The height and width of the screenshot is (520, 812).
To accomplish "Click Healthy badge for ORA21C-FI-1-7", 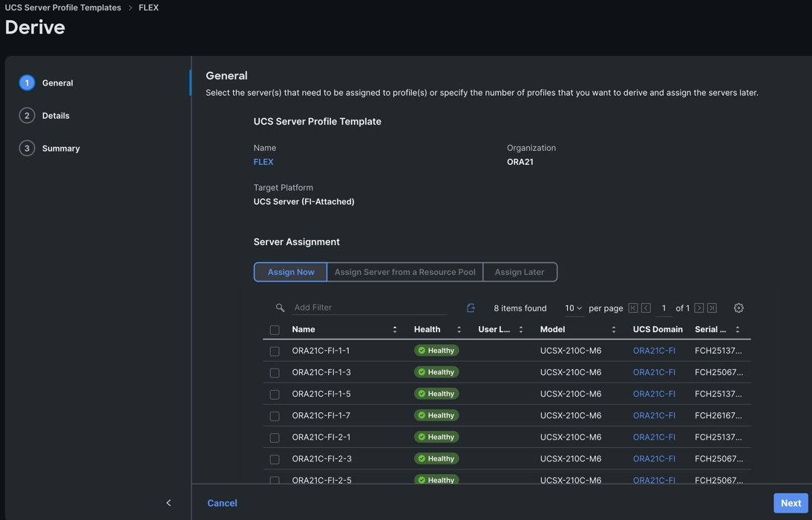I will pyautogui.click(x=436, y=415).
